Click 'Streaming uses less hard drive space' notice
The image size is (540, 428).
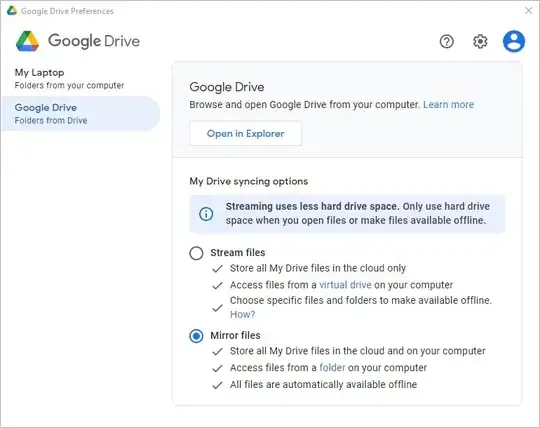point(347,213)
